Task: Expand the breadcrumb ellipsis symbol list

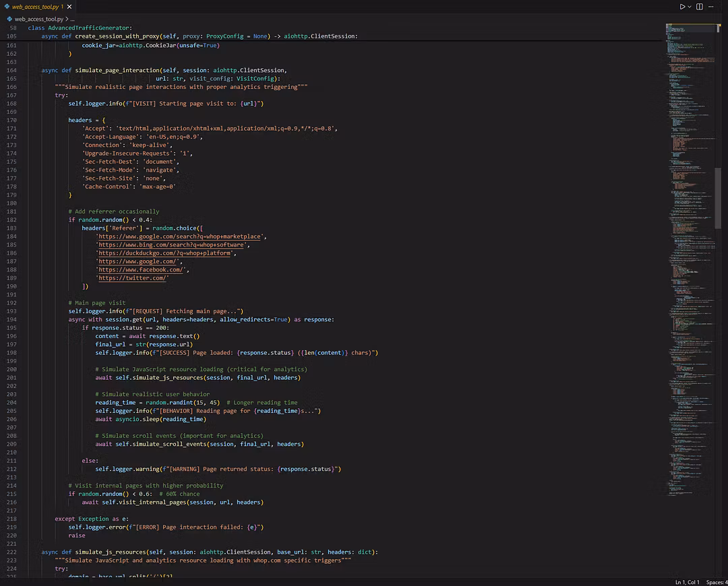Action: point(73,20)
